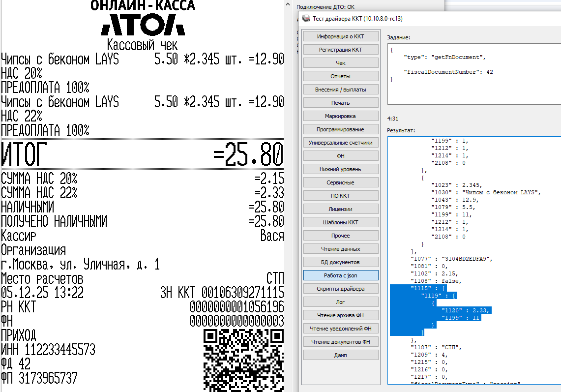The width and height of the screenshot is (561, 392).
Task: Click the ФН section button
Action: point(341,156)
